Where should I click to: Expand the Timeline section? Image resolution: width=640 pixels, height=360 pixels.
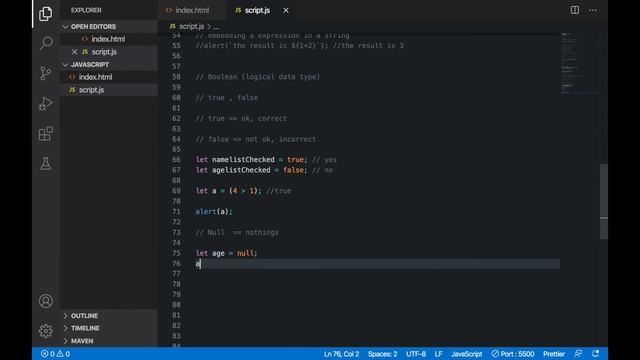pos(85,328)
